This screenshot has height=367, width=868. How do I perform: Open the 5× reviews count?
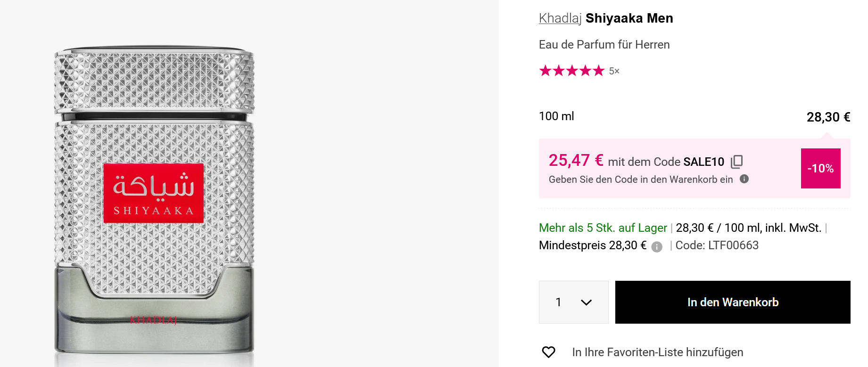614,71
